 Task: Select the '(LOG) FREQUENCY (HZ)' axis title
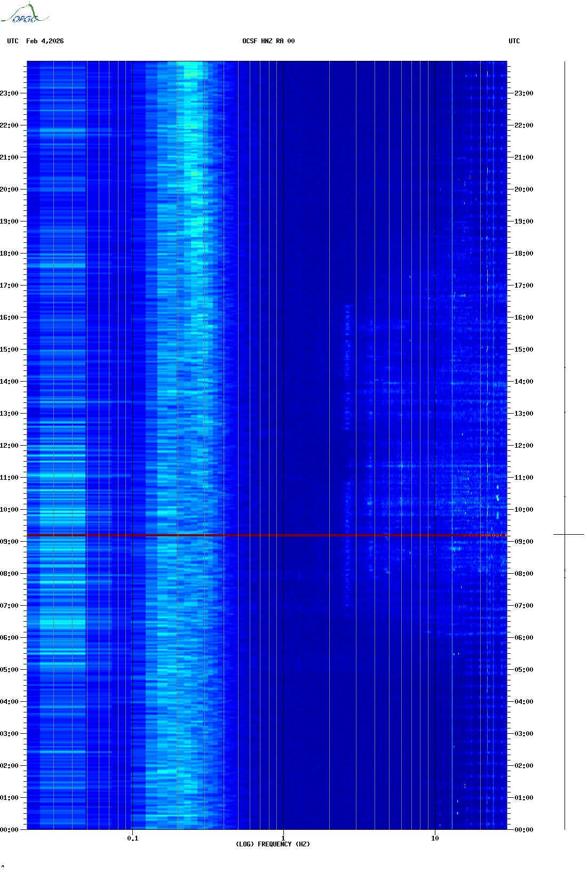click(273, 844)
